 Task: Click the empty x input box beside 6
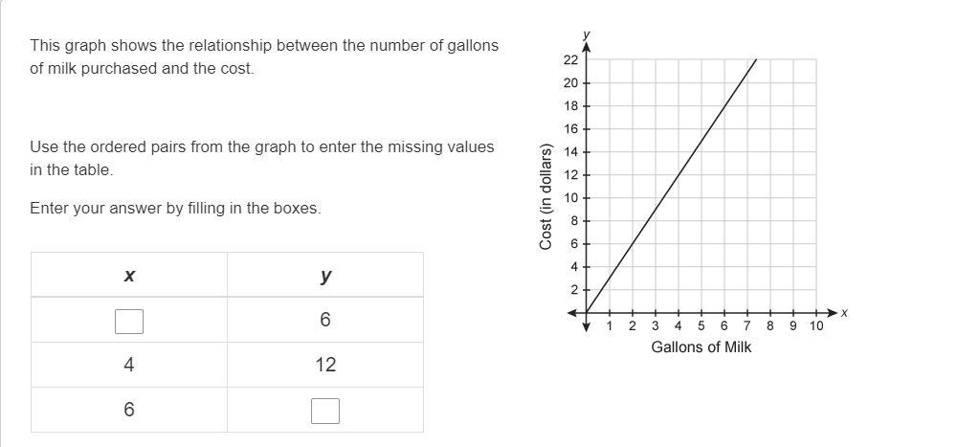pyautogui.click(x=129, y=322)
